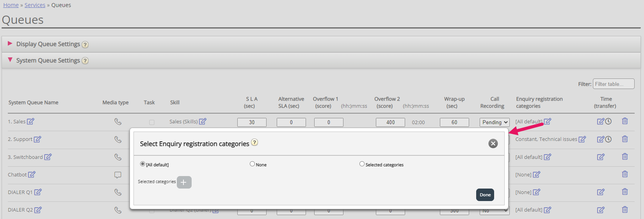Screen dimensions: 644x219
Task: Expand Display Queue Settings section
Action: [10, 44]
